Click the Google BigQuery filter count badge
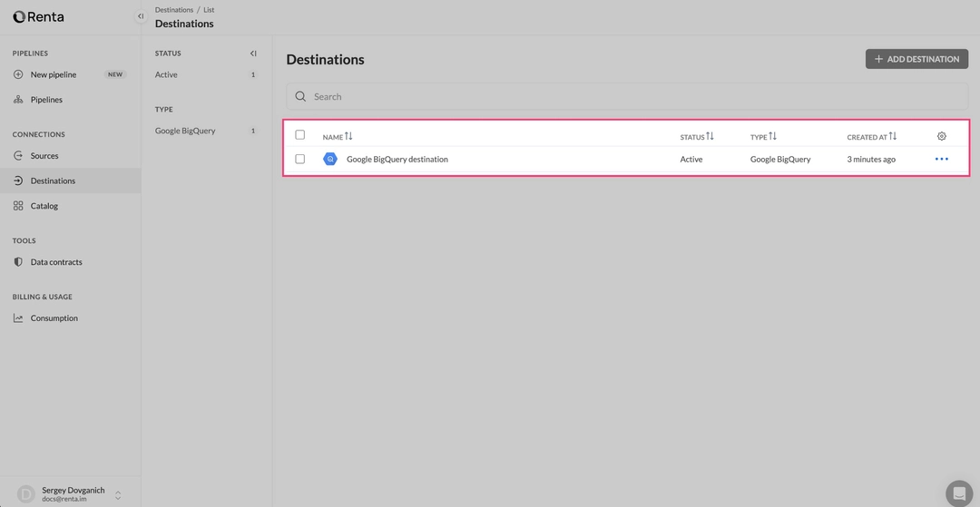This screenshot has height=507, width=980. (253, 131)
